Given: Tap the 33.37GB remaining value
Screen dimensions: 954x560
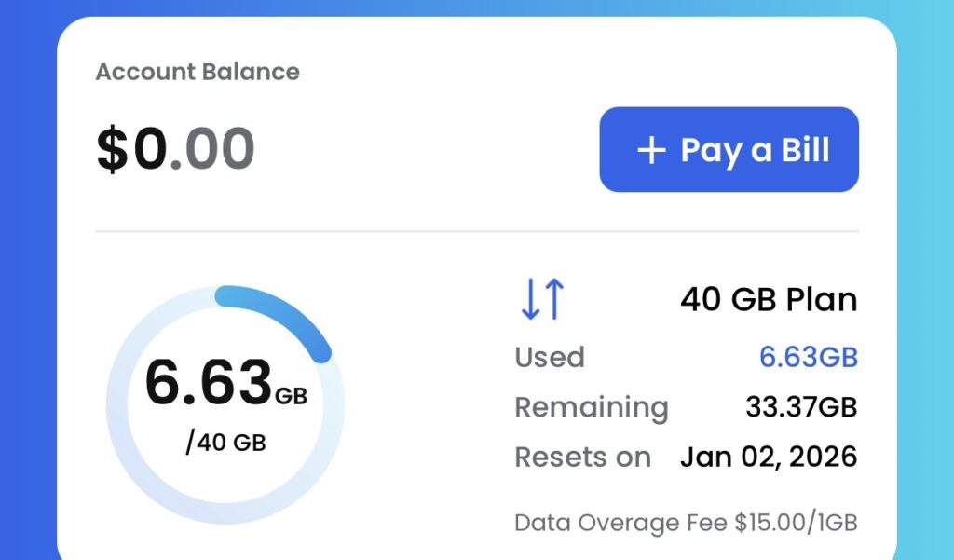Looking at the screenshot, I should [801, 407].
